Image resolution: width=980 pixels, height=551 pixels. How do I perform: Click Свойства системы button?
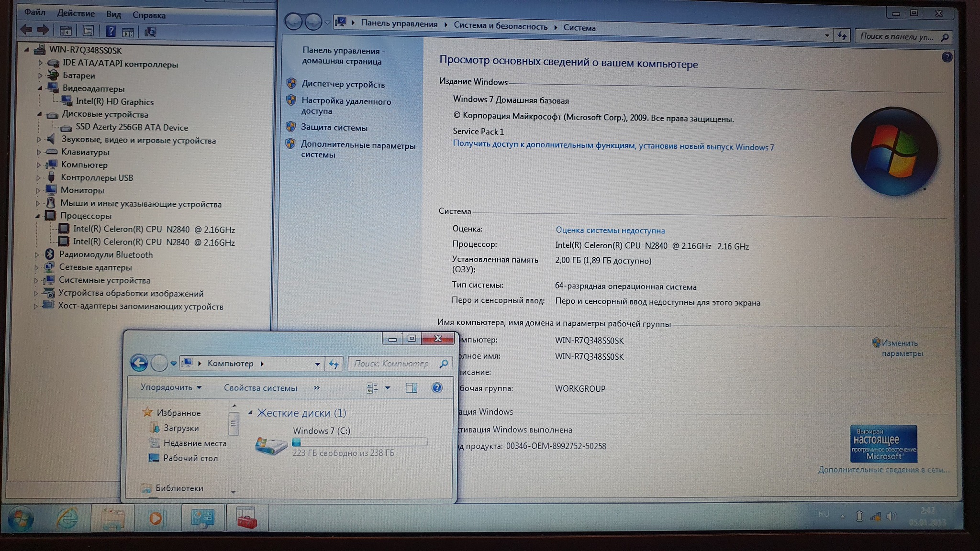tap(260, 388)
